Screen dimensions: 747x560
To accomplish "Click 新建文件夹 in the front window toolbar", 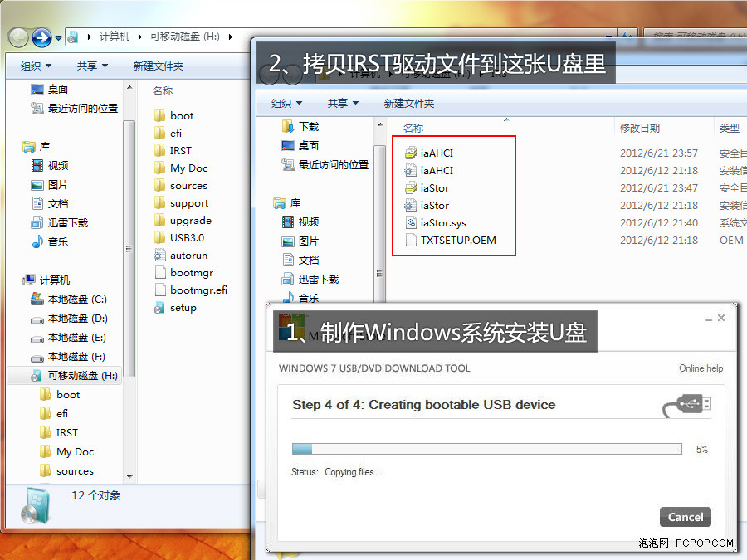I will tap(408, 103).
